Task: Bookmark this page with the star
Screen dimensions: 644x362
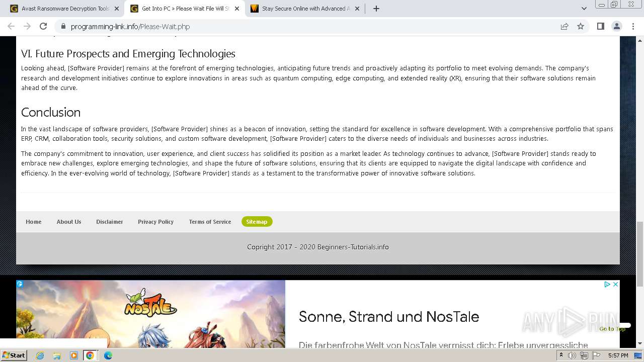Action: click(581, 27)
